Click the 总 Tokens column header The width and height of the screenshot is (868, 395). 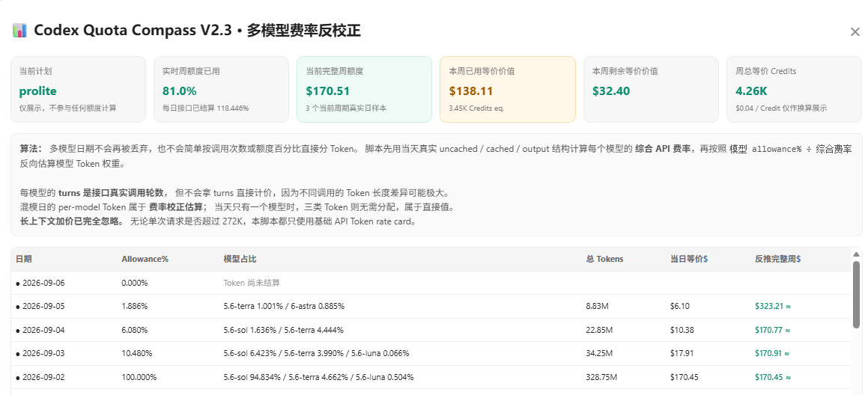tap(604, 259)
